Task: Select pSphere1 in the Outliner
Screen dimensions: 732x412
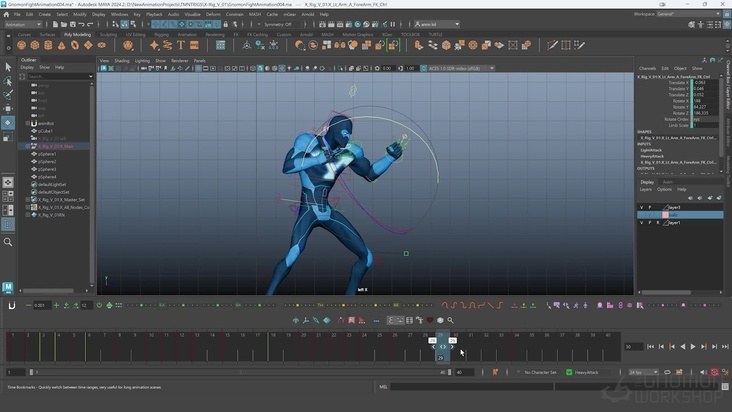Action: tap(47, 154)
